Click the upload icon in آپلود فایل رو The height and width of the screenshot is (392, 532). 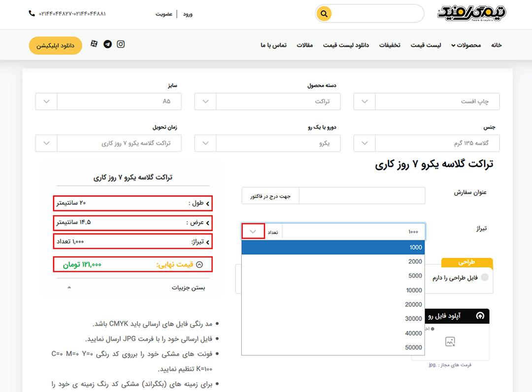click(x=479, y=316)
